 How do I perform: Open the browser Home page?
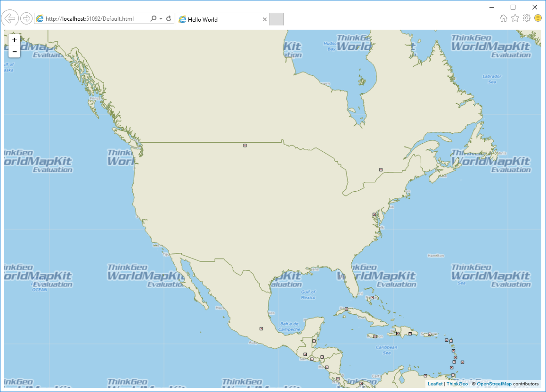[504, 18]
